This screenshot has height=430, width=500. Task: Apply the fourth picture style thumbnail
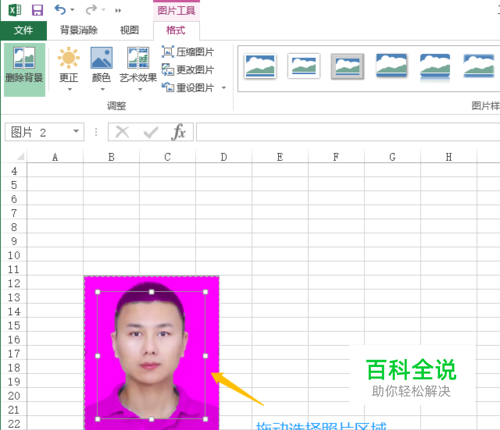(x=391, y=66)
